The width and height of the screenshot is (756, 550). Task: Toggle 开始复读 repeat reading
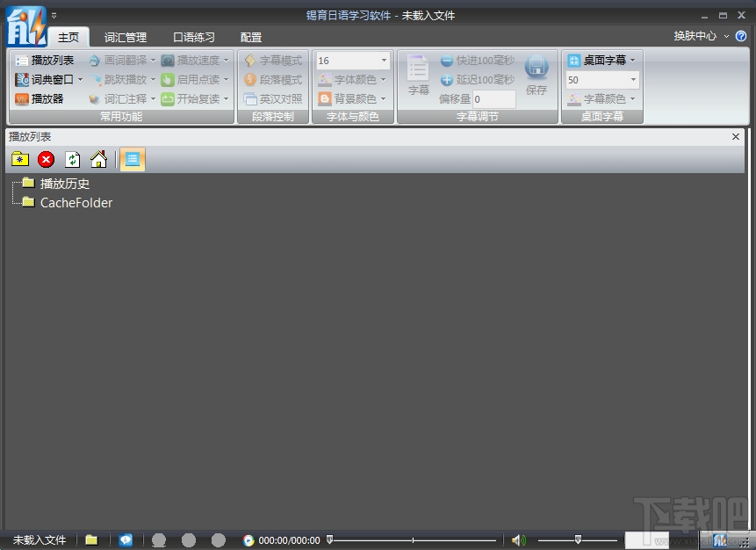click(191, 99)
